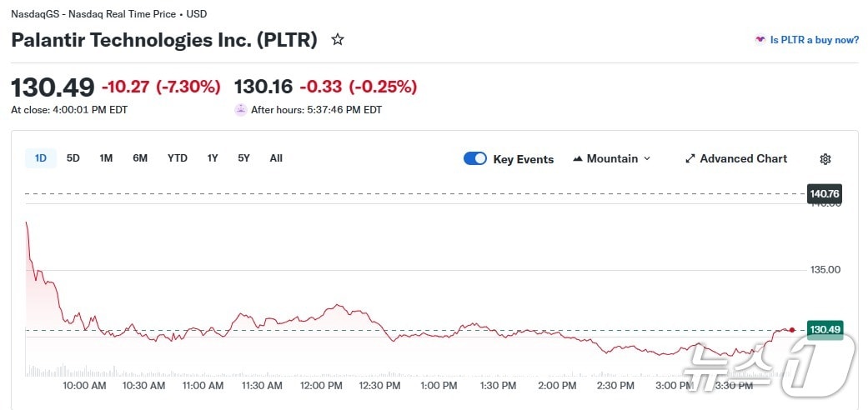Click the 130.49 current price chart label
868x410 pixels.
(x=825, y=330)
